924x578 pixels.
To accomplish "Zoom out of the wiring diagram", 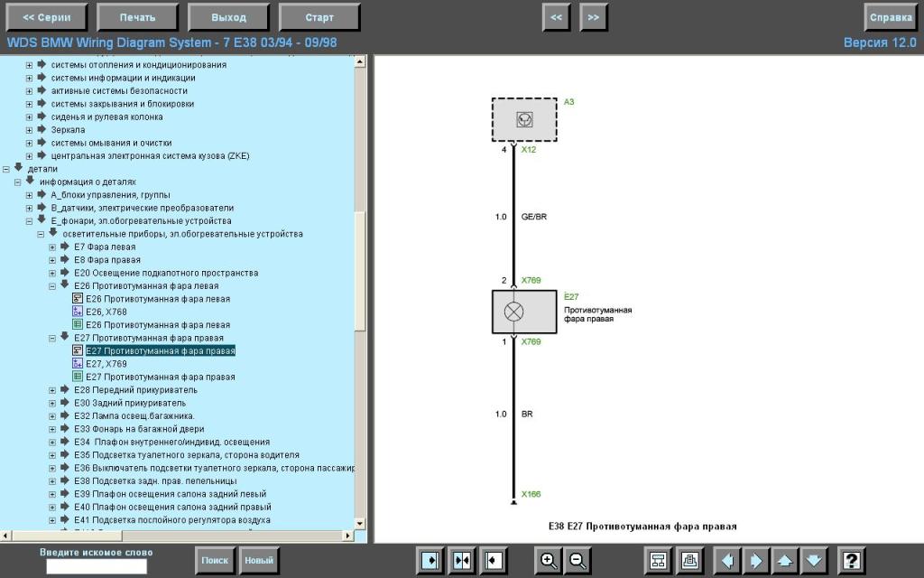I will pos(578,560).
